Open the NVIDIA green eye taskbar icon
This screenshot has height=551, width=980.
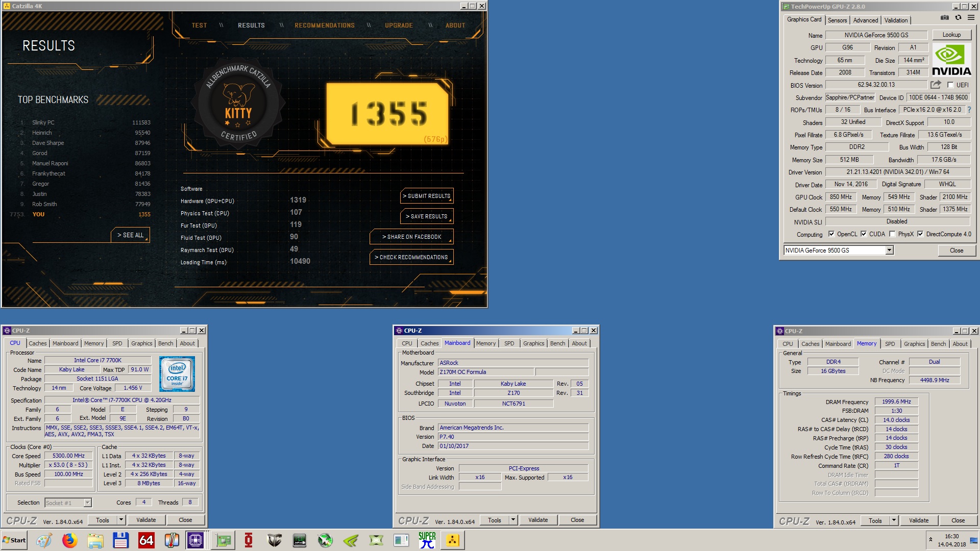point(351,540)
